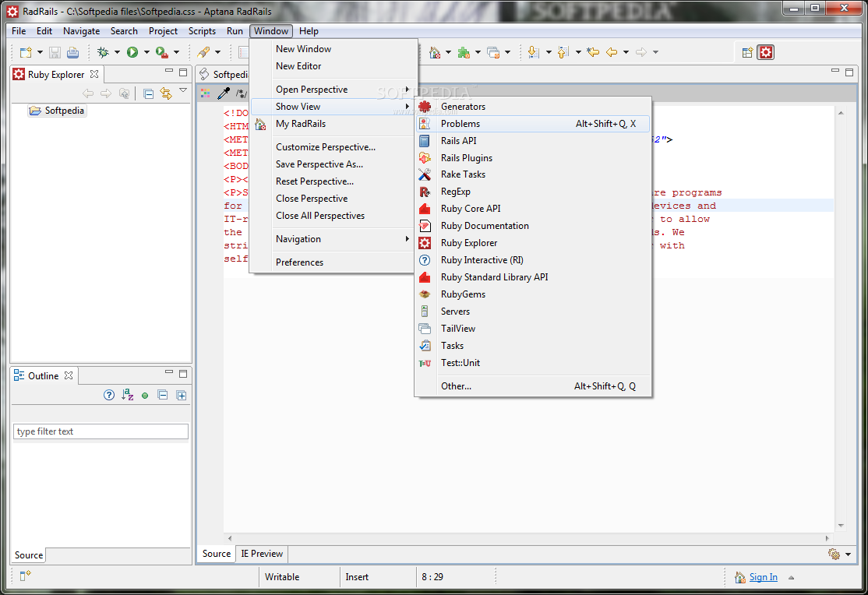
Task: Click the Ruby Documentation icon
Action: pos(425,226)
